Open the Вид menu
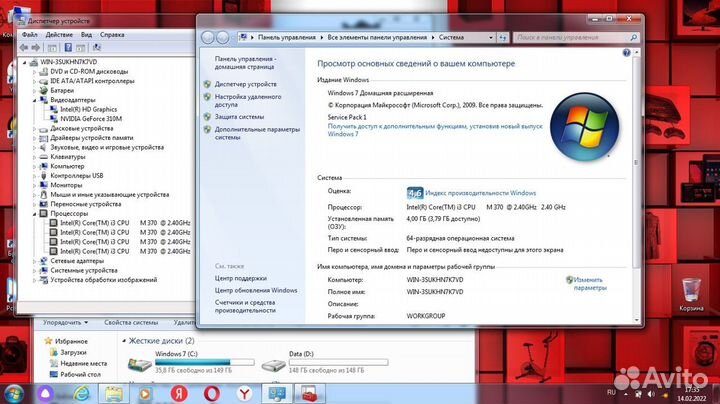This screenshot has height=404, width=720. pyautogui.click(x=86, y=35)
